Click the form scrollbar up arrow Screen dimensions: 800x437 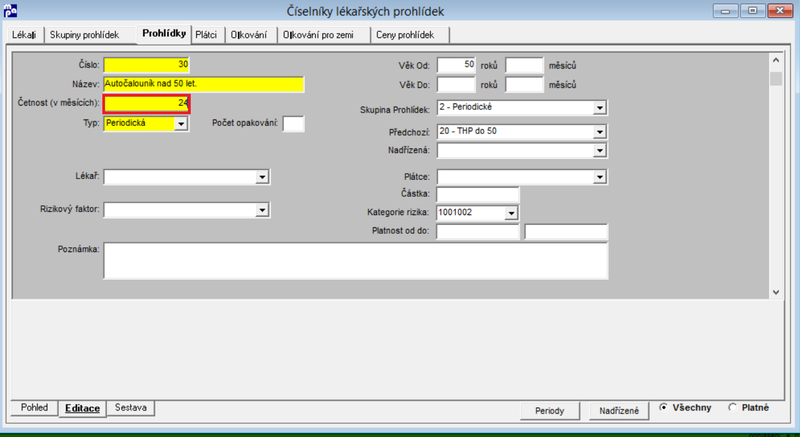776,60
